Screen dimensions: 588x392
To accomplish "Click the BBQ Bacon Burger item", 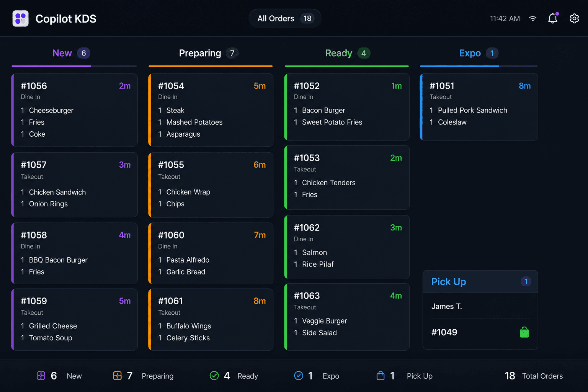I will [x=54, y=260].
